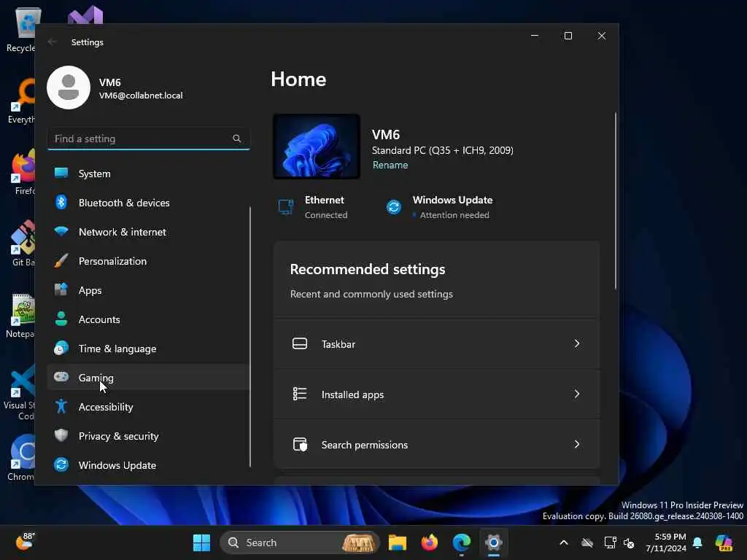747x560 pixels.
Task: Open Accounts settings page
Action: point(149,319)
